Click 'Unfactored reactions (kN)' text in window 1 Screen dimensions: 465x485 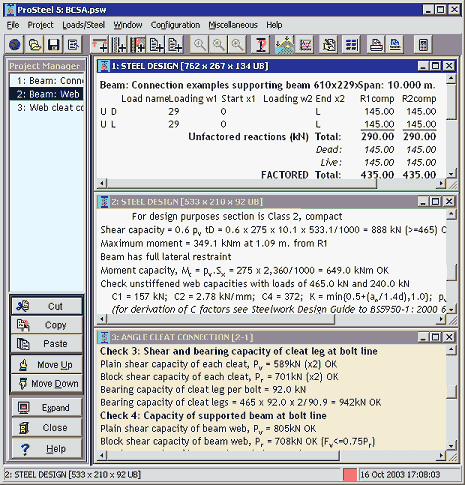pos(248,137)
